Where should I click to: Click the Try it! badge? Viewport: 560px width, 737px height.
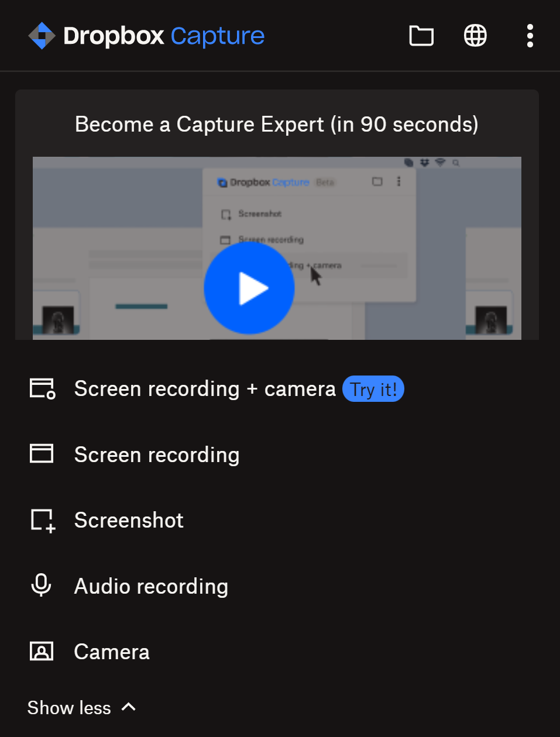[373, 389]
